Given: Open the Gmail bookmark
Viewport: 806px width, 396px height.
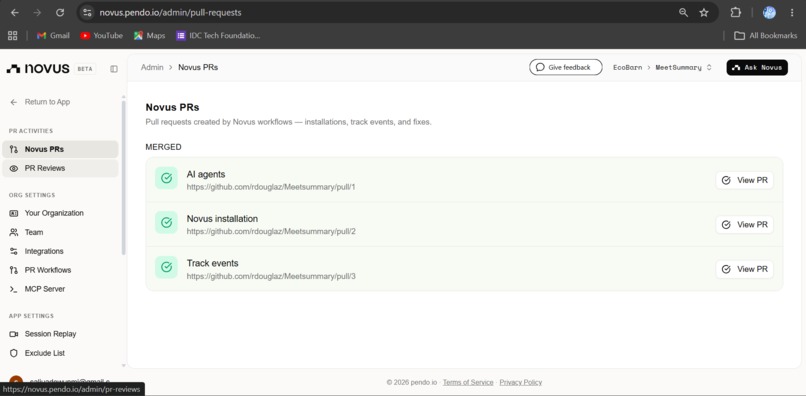Looking at the screenshot, I should 53,35.
